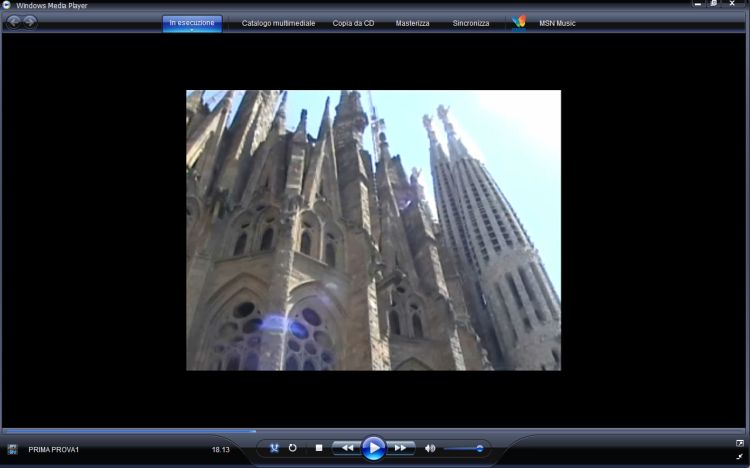Toggle shuffle mode
This screenshot has height=468, width=750.
click(274, 448)
